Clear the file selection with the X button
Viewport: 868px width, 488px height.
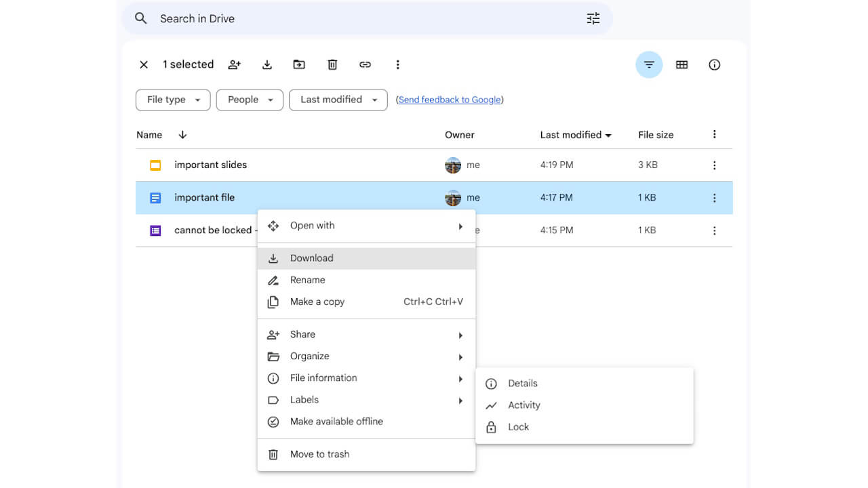pyautogui.click(x=143, y=64)
